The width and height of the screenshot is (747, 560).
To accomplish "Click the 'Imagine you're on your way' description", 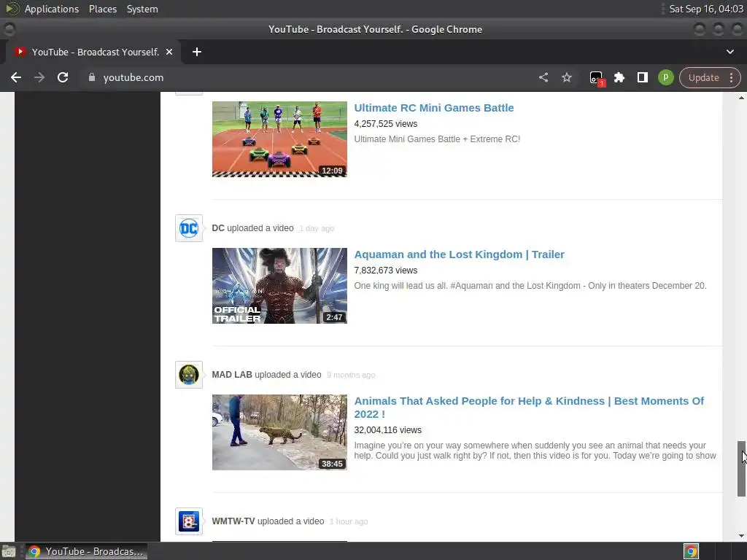I will 535,451.
